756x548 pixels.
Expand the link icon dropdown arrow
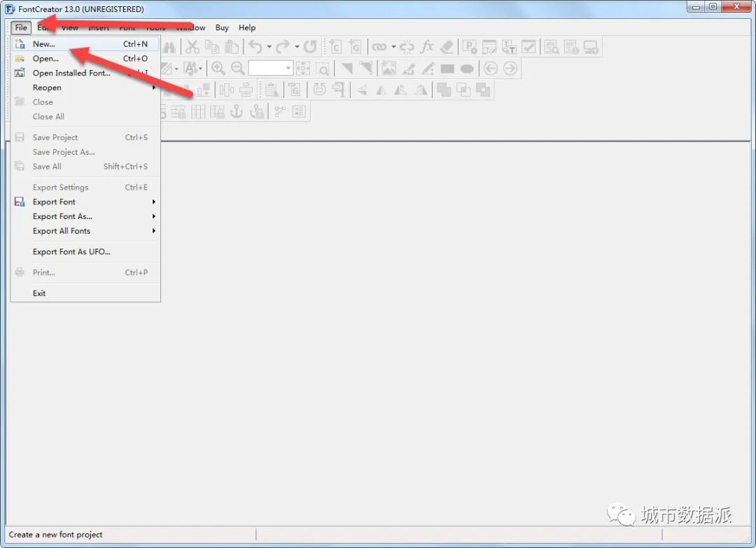[x=393, y=47]
